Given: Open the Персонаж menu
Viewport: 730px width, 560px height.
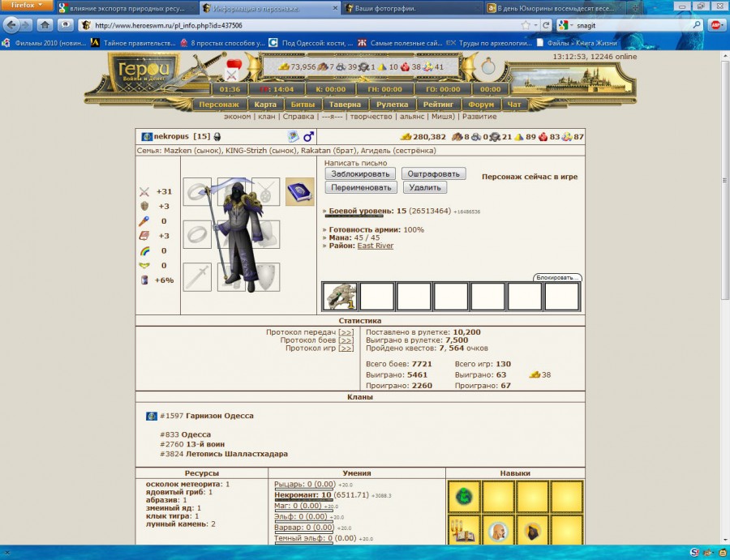Looking at the screenshot, I should point(219,105).
